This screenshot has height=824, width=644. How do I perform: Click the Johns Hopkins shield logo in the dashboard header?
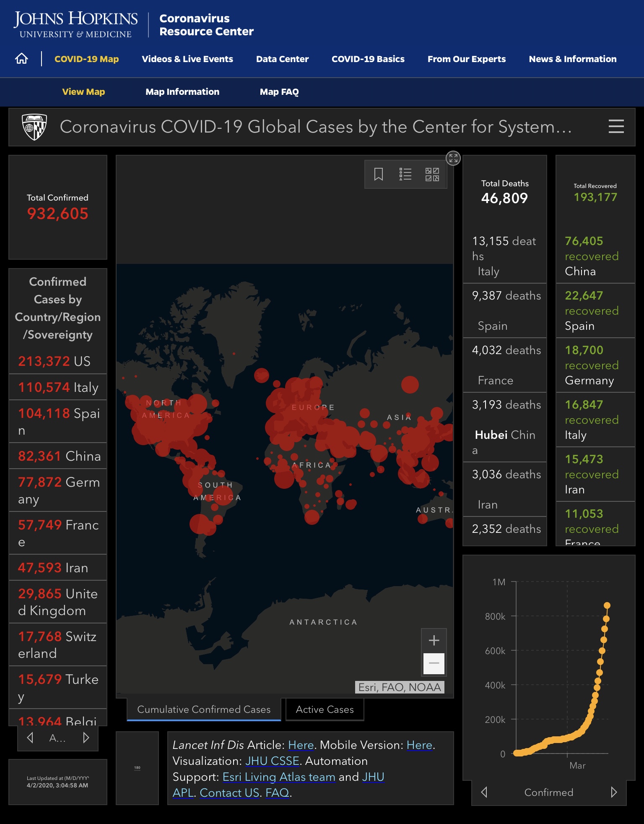tap(34, 127)
